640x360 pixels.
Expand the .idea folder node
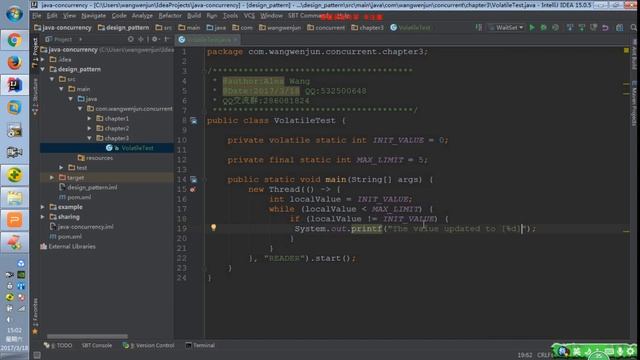43,60
